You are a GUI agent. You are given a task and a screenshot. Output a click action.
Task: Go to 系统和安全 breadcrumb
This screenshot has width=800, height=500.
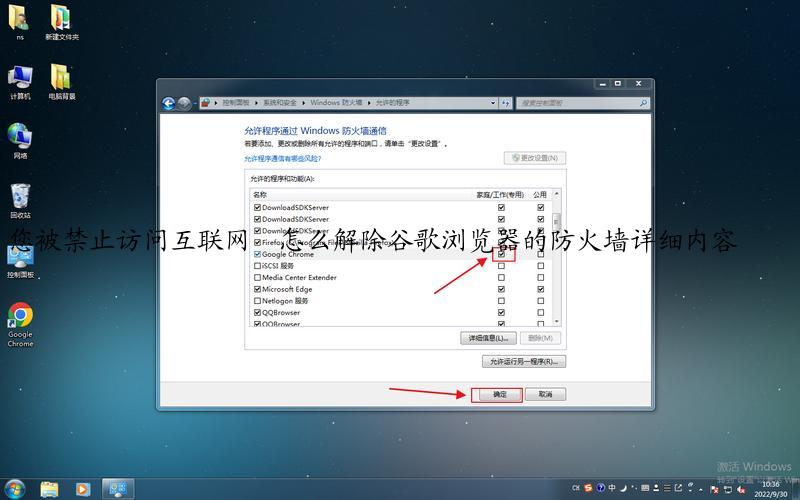click(280, 103)
